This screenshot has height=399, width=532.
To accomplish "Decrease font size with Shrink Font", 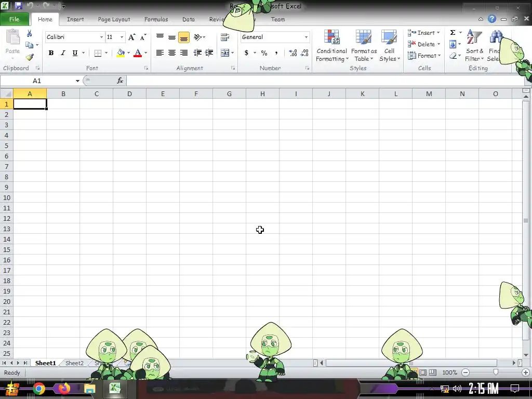I will 143,37.
